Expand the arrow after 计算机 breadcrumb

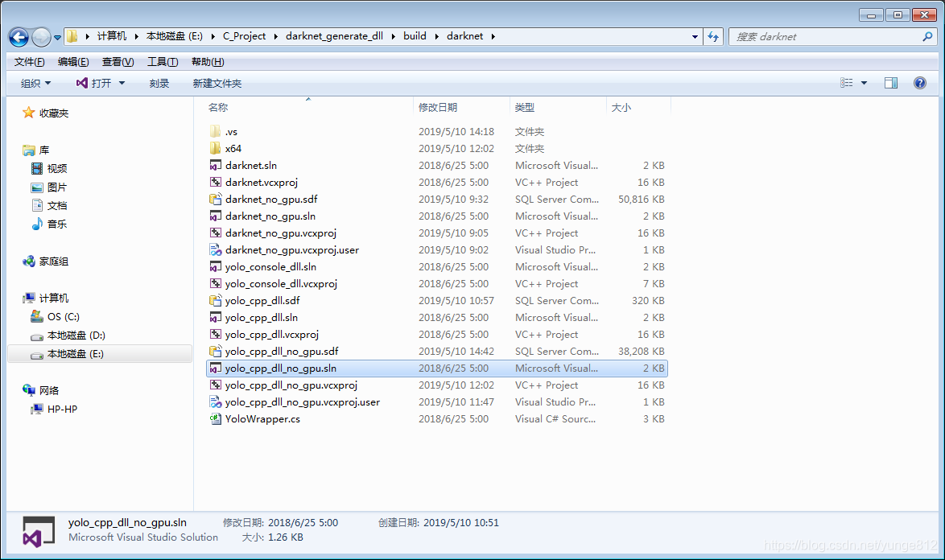(136, 37)
